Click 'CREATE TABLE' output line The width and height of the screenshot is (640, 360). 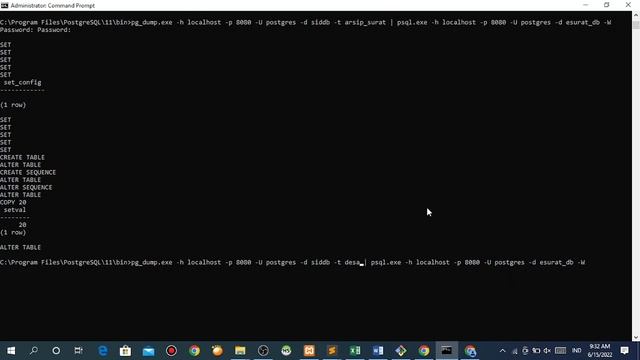click(x=22, y=157)
